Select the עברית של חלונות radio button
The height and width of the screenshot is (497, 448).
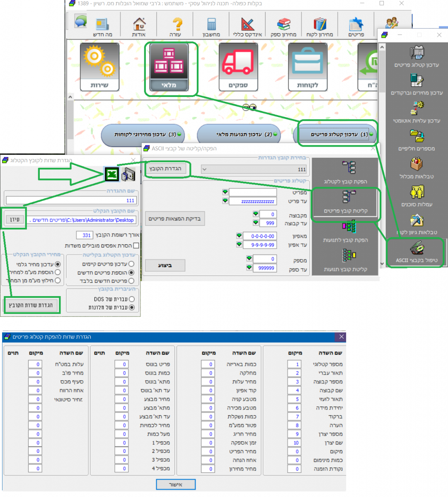click(132, 307)
